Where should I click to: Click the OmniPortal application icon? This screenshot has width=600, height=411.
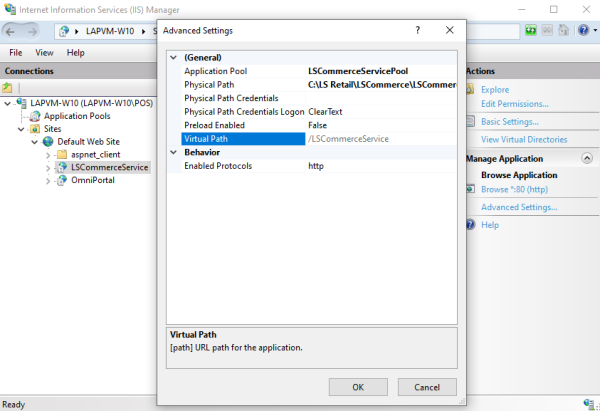click(x=62, y=180)
